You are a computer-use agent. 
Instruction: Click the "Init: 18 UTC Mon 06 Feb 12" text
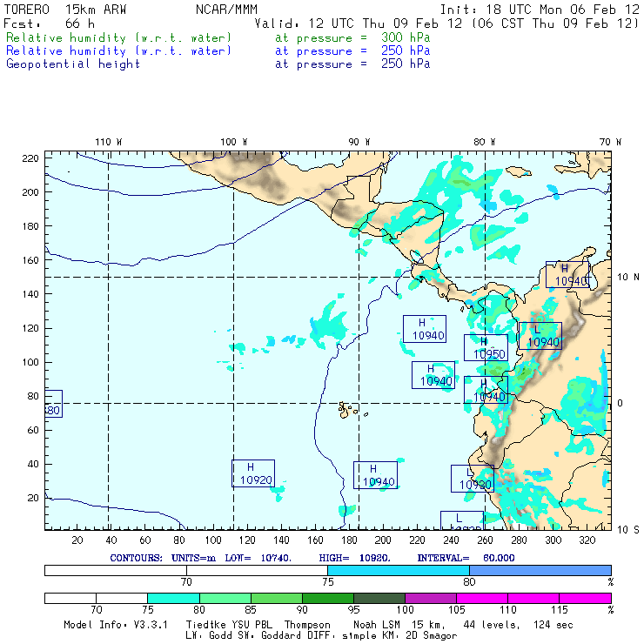coord(540,10)
